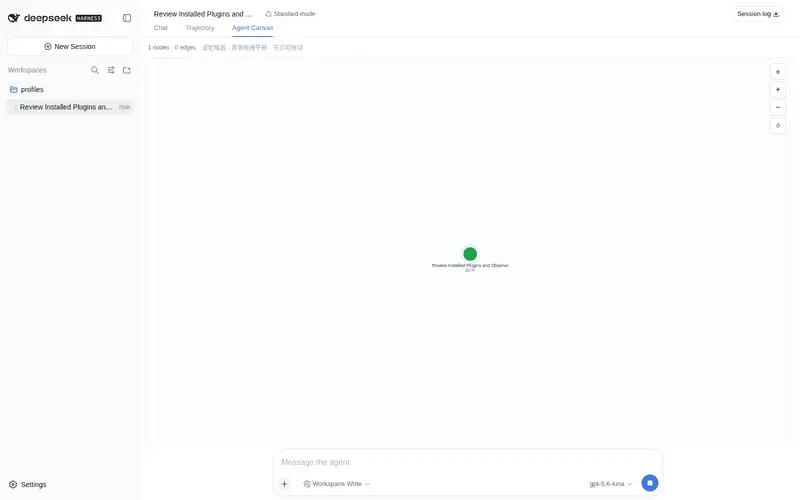Download the Session log
This screenshot has width=800, height=500.
click(x=758, y=14)
